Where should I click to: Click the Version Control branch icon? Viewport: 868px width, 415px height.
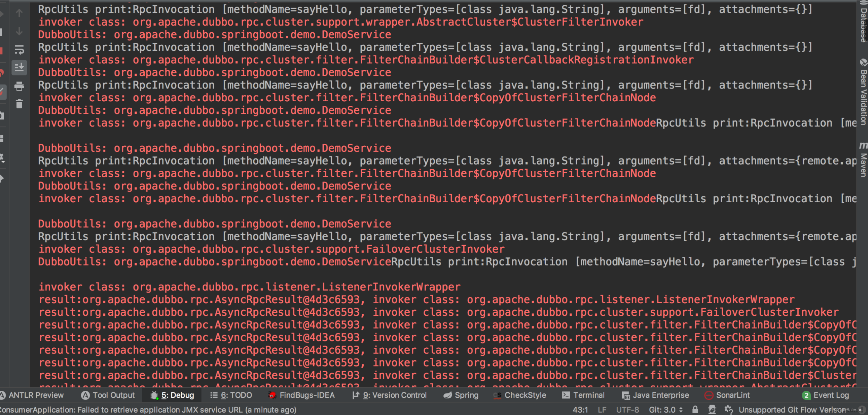point(356,395)
